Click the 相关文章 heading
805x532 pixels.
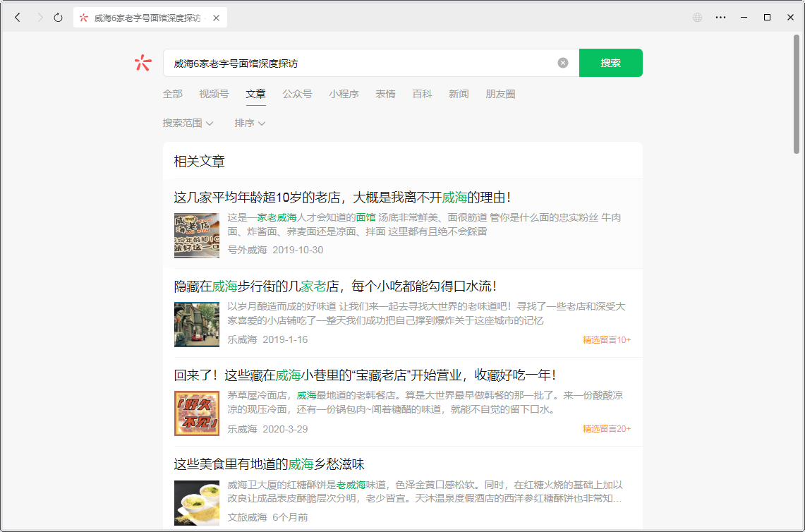point(199,162)
